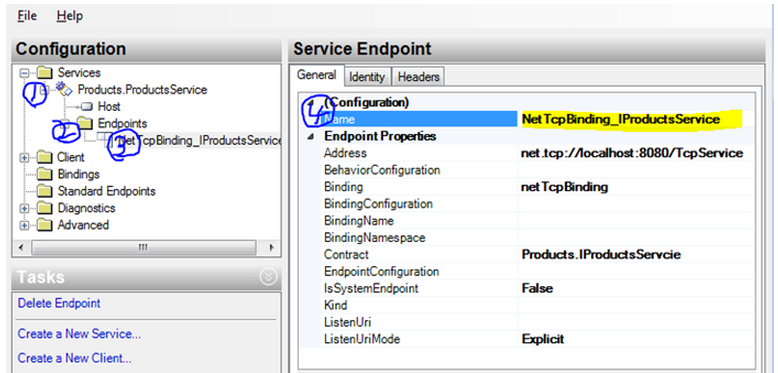
Task: Switch to the Identity tab
Action: pos(367,77)
